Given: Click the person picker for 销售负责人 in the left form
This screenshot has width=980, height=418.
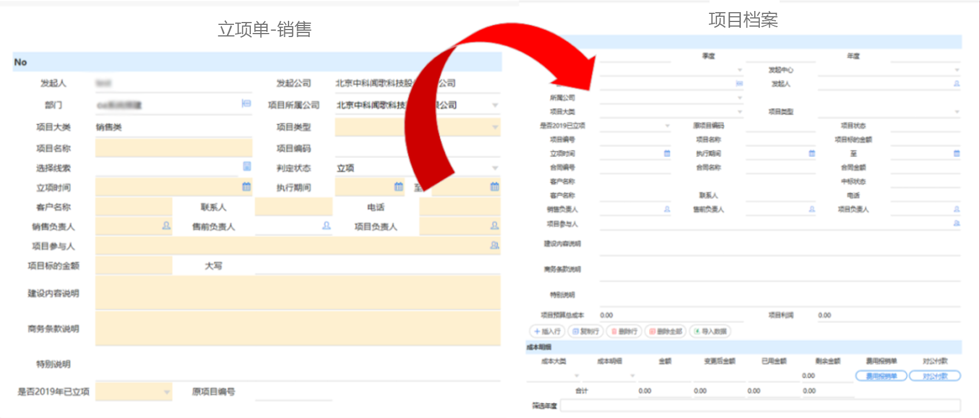Looking at the screenshot, I should pos(166,226).
